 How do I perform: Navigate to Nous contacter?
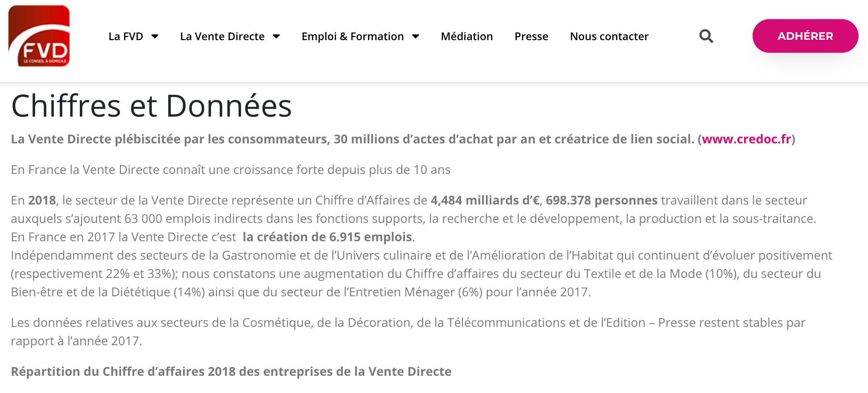609,36
